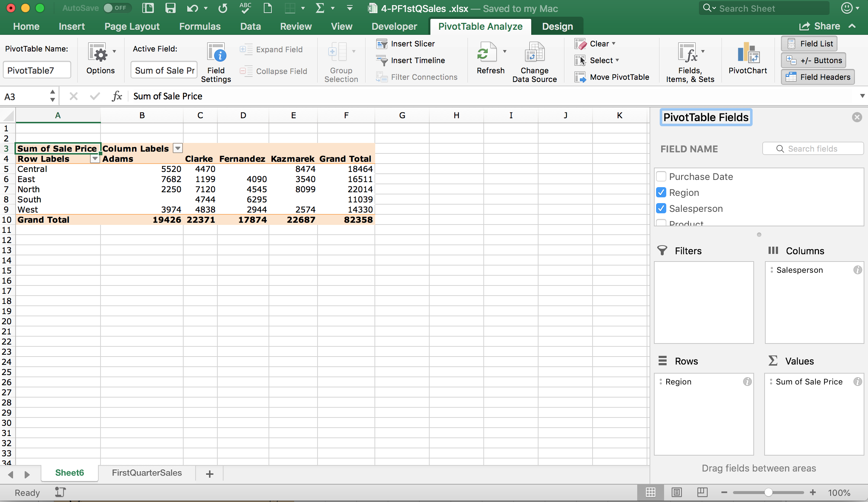Adjust the zoom slider in status bar
868x502 pixels.
pos(768,492)
